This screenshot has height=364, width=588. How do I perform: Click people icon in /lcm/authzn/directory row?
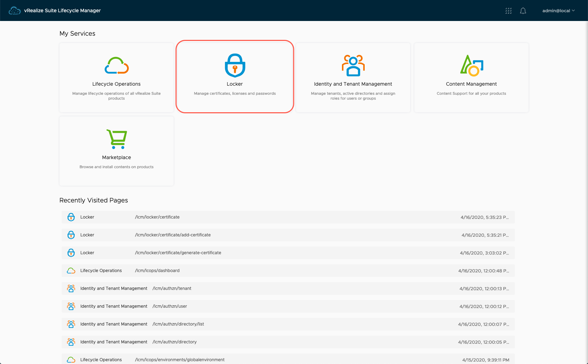click(71, 342)
